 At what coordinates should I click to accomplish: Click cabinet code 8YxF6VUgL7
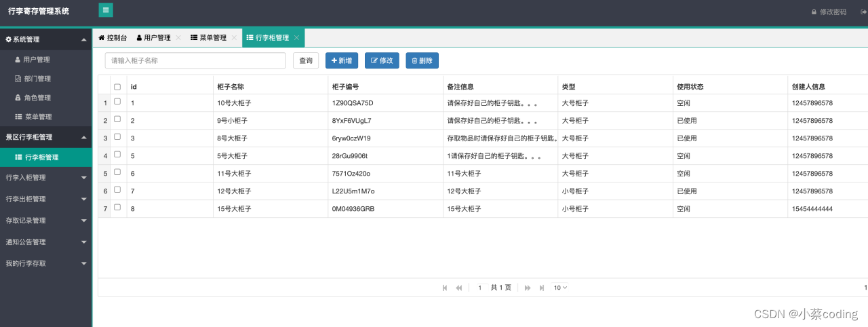[x=351, y=121]
